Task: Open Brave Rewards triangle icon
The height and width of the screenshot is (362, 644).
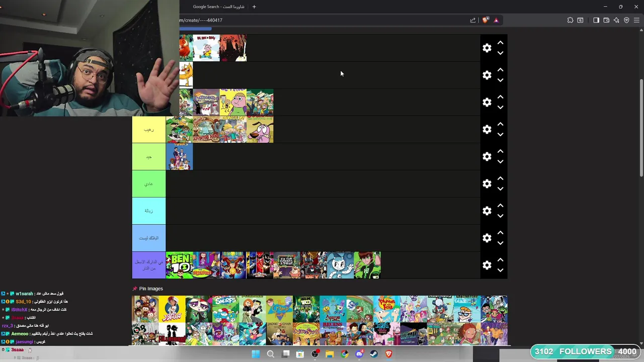Action: pyautogui.click(x=496, y=20)
